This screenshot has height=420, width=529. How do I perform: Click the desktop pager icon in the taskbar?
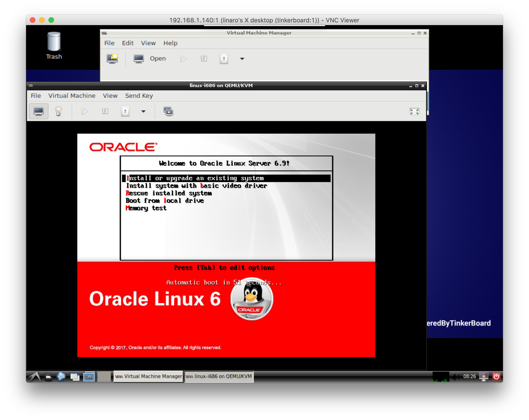click(89, 376)
